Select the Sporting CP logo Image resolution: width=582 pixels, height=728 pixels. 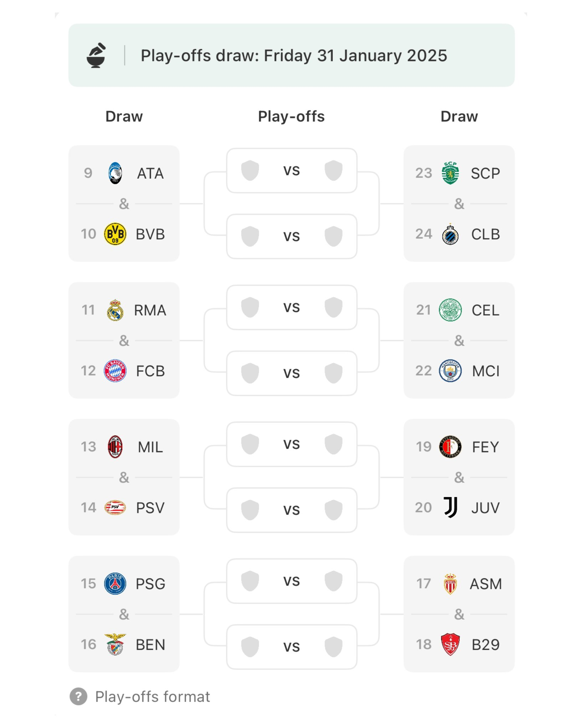(450, 173)
